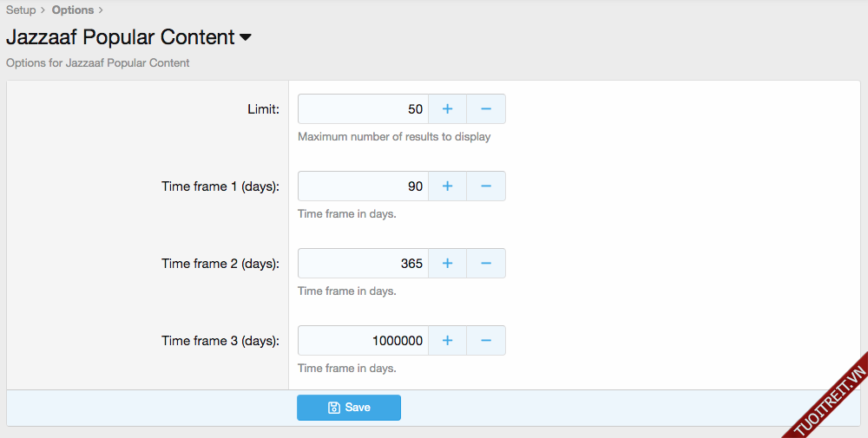Increase Time frame 2 days value
The width and height of the screenshot is (868, 438).
(x=448, y=264)
